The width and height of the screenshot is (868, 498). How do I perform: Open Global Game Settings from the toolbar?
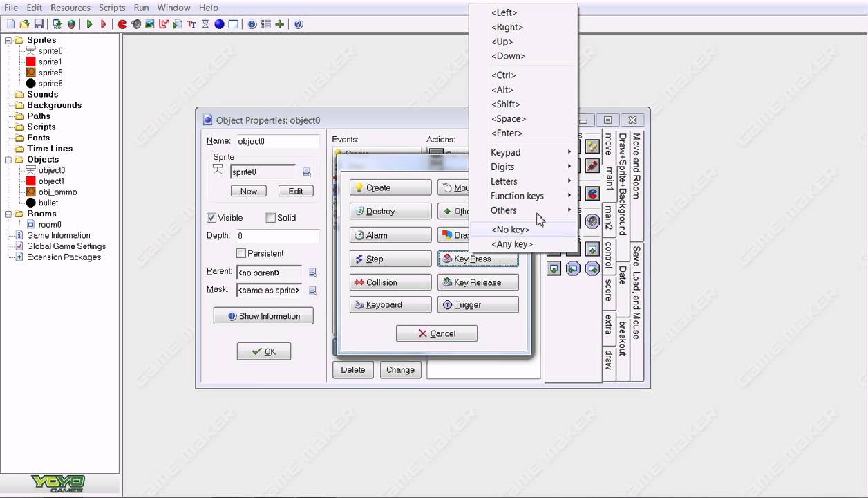click(x=265, y=24)
